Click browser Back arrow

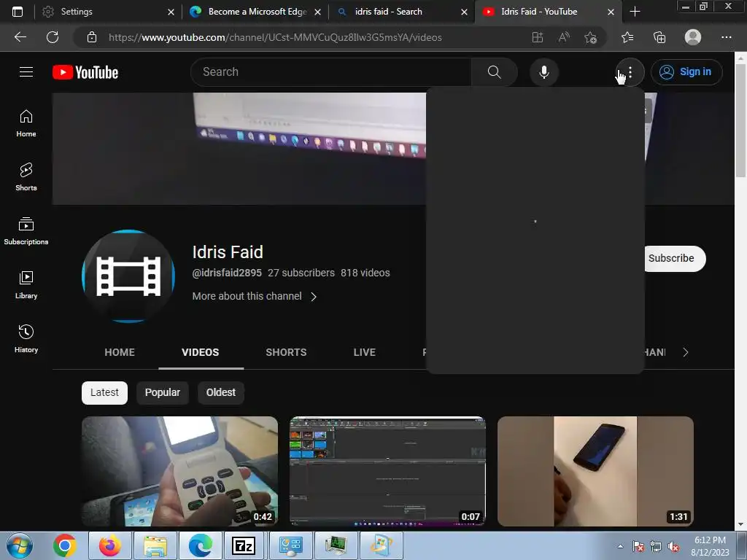point(20,37)
